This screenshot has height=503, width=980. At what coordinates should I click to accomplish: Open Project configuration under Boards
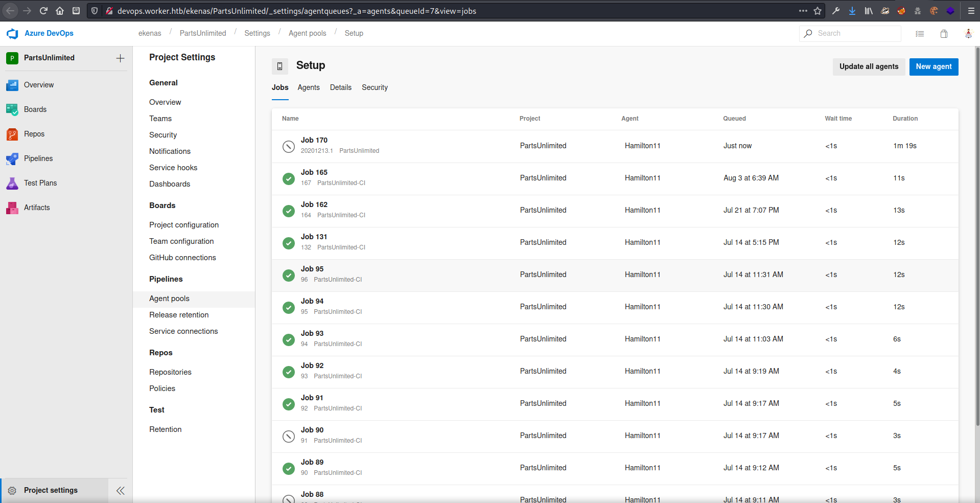tap(184, 225)
